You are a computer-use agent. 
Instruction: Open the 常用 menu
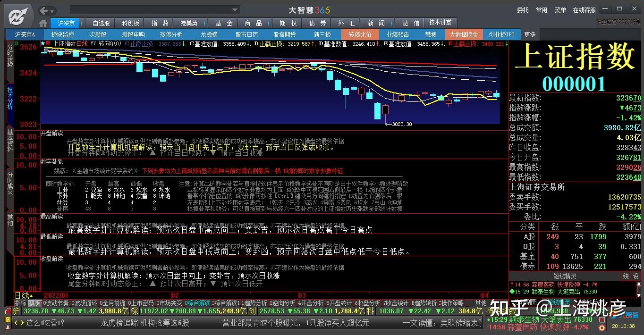coord(542,10)
